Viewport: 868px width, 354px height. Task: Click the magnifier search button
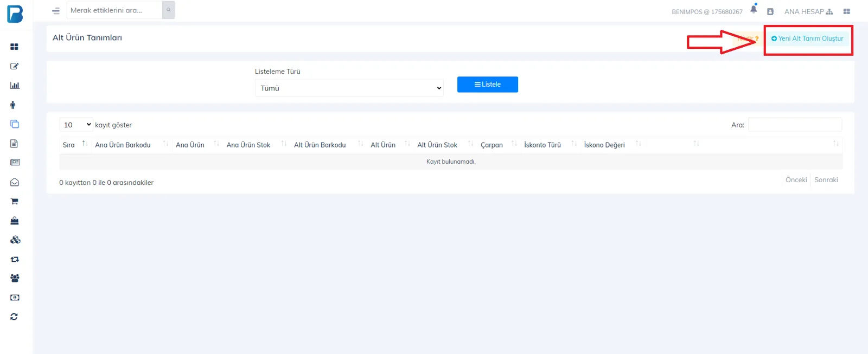pyautogui.click(x=169, y=10)
